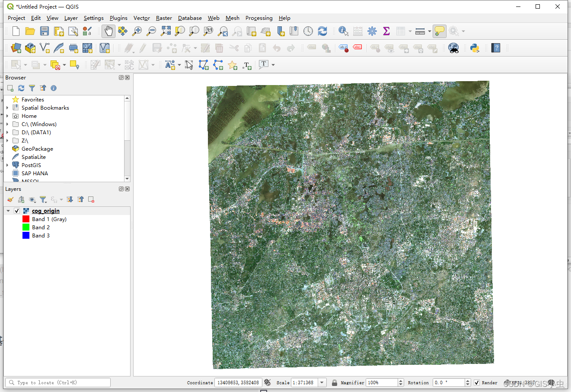
Task: Click the green Band 2 swatch
Action: pos(26,228)
